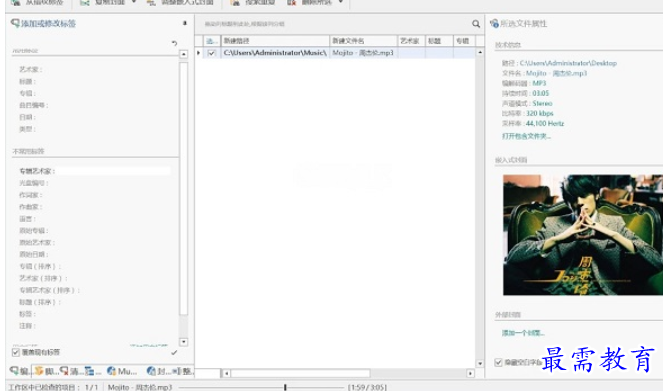
Task: Click the Stereo channel mode value
Action: pyautogui.click(x=542, y=104)
